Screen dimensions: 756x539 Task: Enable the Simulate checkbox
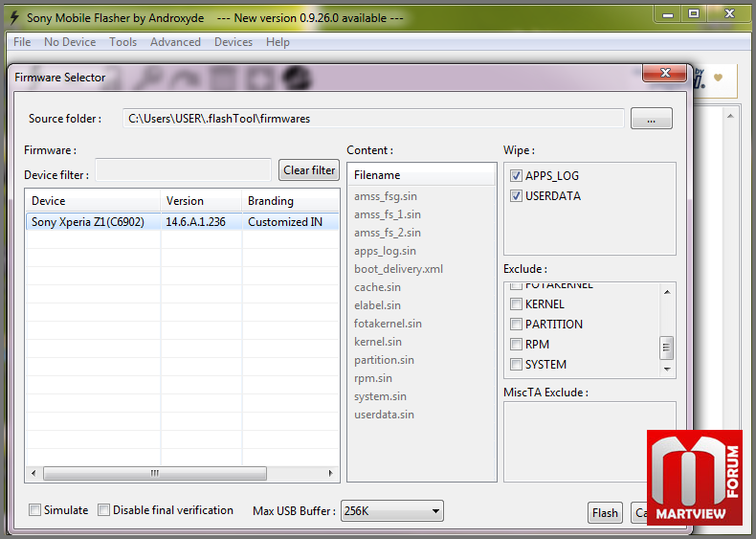[x=34, y=510]
